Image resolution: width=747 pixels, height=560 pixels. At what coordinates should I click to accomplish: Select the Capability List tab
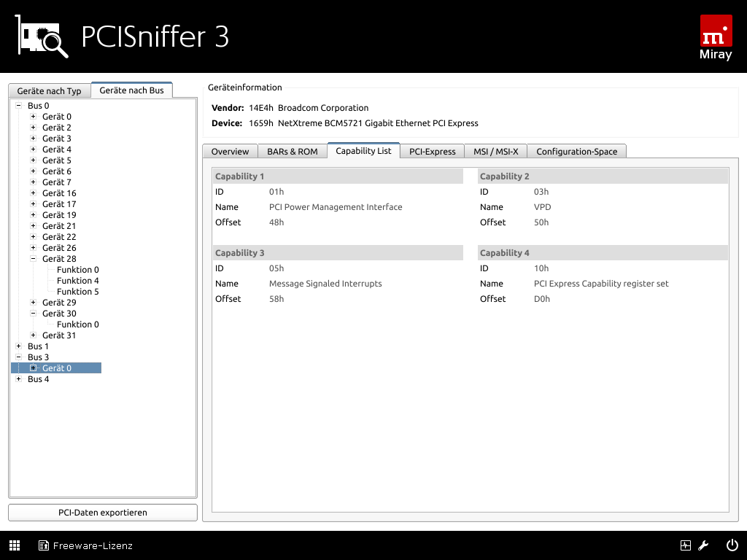(363, 150)
